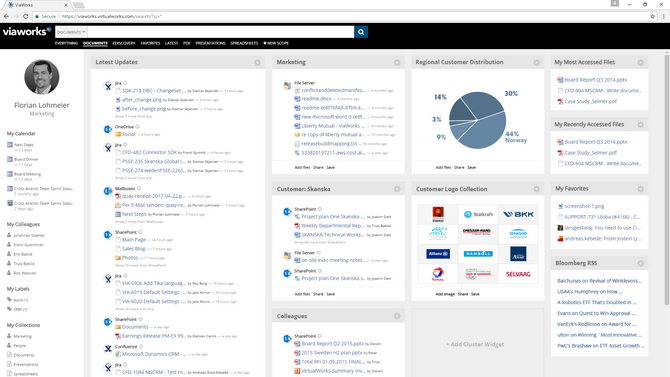This screenshot has width=670, height=377.
Task: Open 'readme.docx' in Marketing widget
Action: (x=316, y=99)
